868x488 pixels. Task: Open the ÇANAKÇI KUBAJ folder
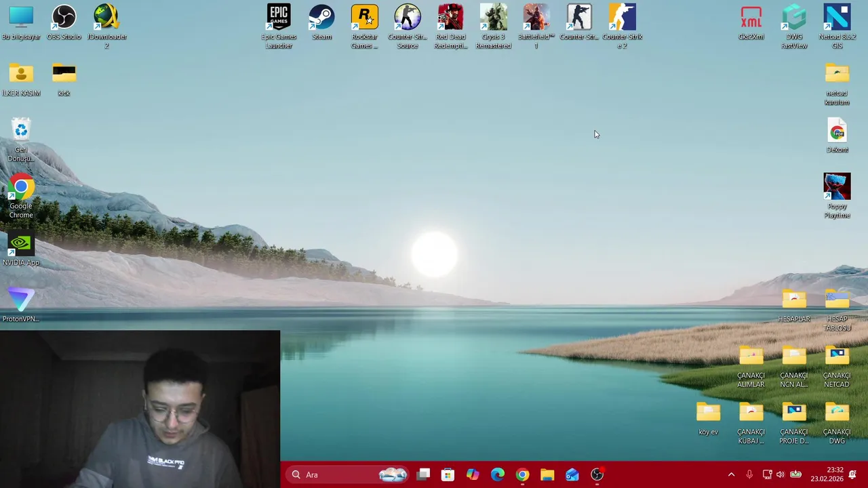(x=751, y=423)
